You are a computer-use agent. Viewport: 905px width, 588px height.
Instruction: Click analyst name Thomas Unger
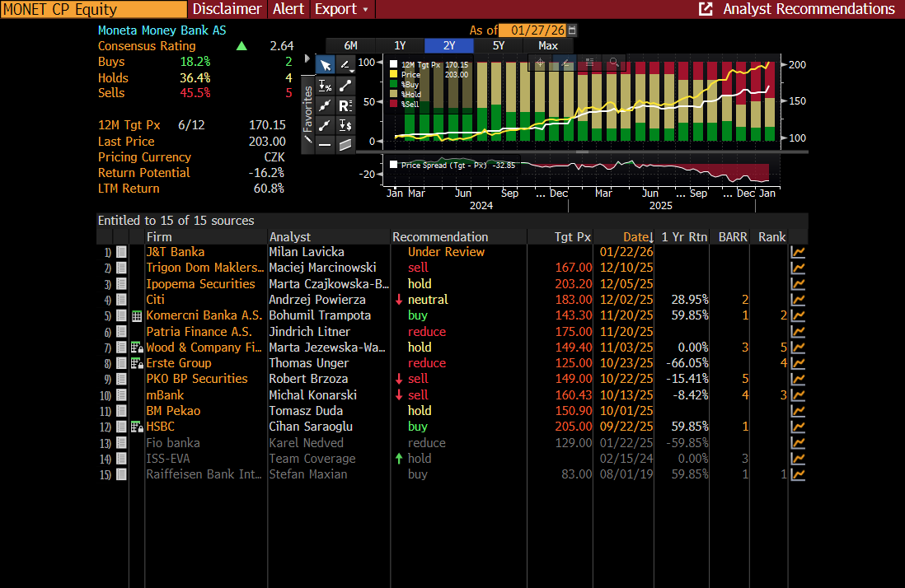pos(309,363)
